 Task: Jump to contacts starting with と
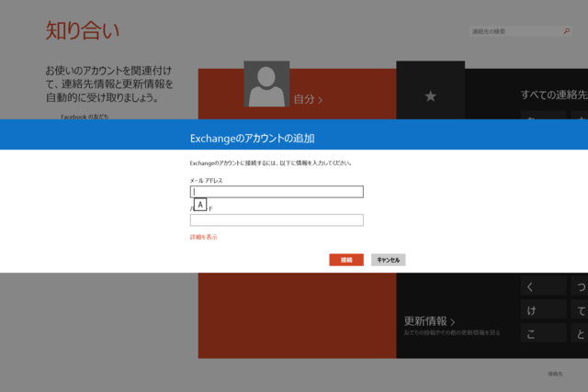[x=580, y=333]
